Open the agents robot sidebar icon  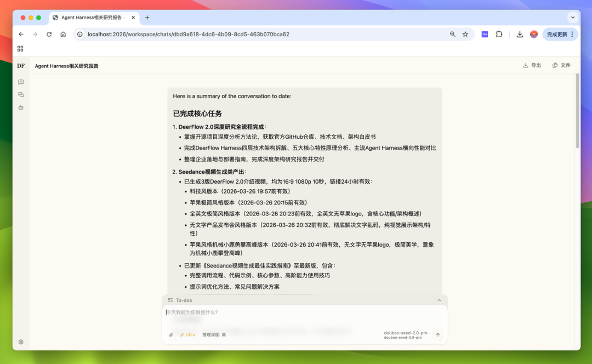point(21,107)
